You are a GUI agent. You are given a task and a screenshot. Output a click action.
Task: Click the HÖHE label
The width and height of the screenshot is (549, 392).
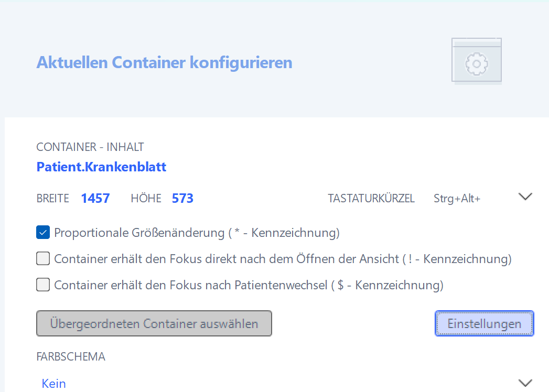(x=146, y=198)
